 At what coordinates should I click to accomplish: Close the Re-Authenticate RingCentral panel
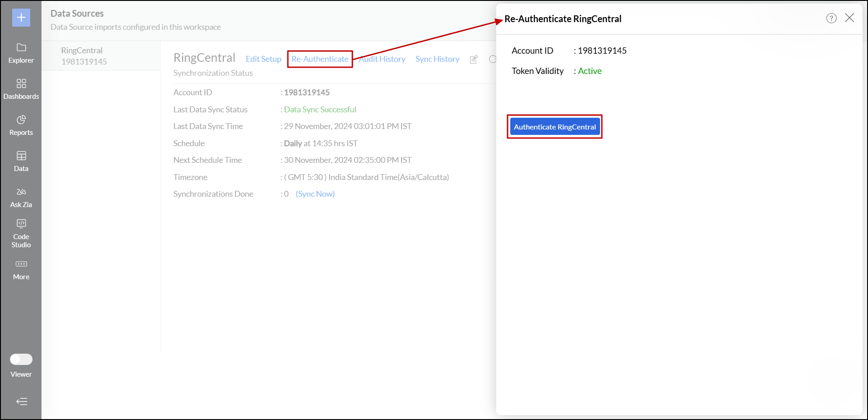pos(850,18)
